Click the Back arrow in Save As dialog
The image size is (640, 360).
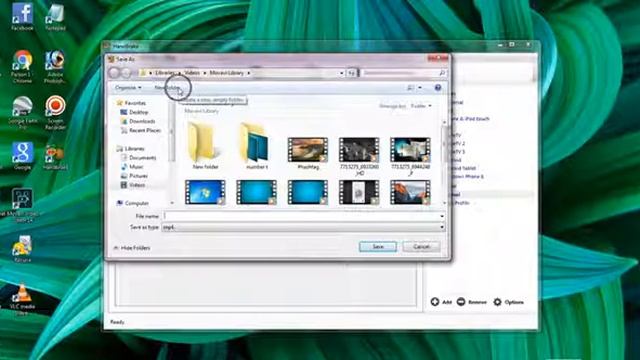(114, 73)
